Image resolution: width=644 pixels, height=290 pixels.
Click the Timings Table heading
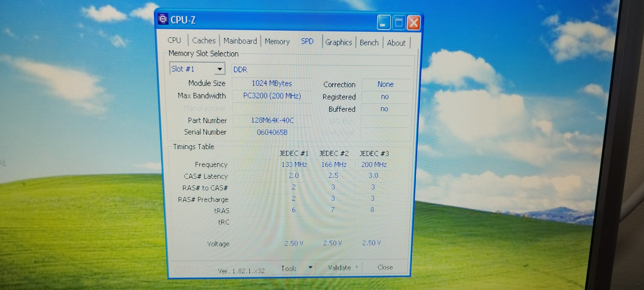click(x=194, y=147)
